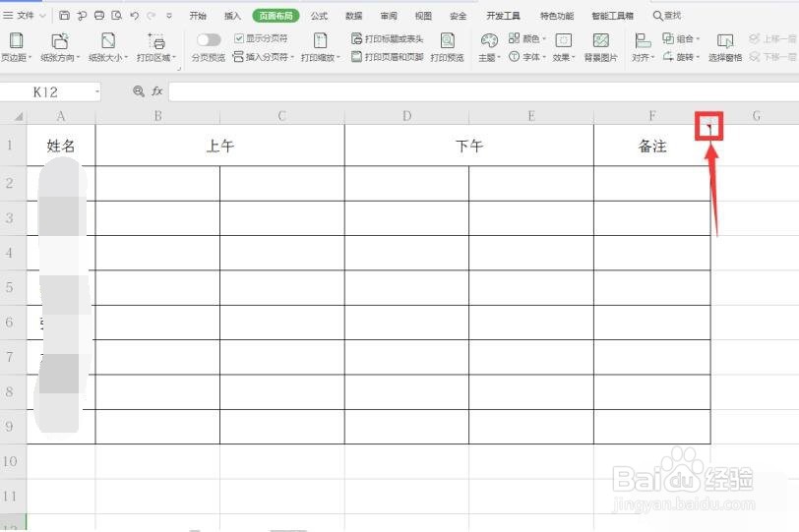The width and height of the screenshot is (799, 532).
Task: Switch to the 开发工具 tab
Action: coord(503,16)
